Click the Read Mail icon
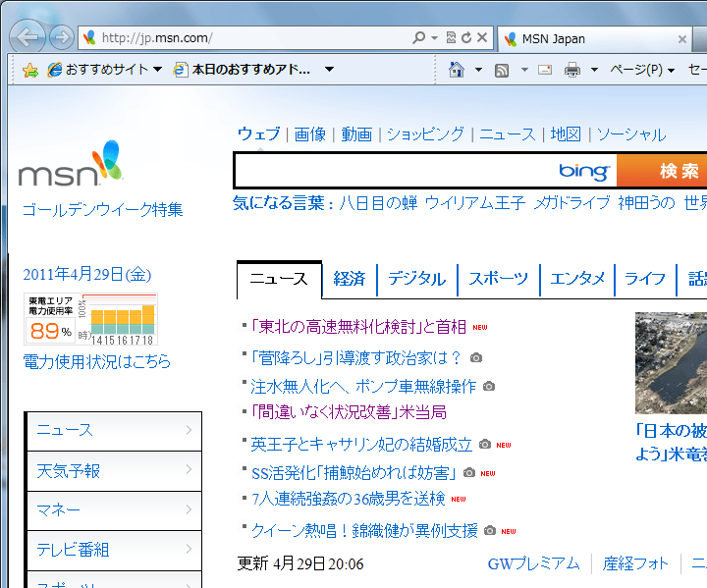Image resolution: width=707 pixels, height=588 pixels. tap(545, 70)
